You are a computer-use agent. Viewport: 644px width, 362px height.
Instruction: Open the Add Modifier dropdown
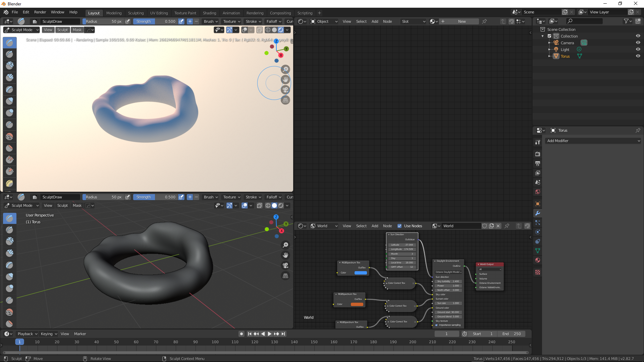click(x=593, y=141)
